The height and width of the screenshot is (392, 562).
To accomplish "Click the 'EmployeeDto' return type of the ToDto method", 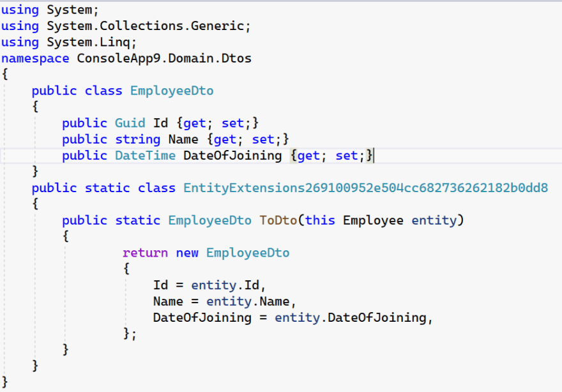I will pos(209,220).
